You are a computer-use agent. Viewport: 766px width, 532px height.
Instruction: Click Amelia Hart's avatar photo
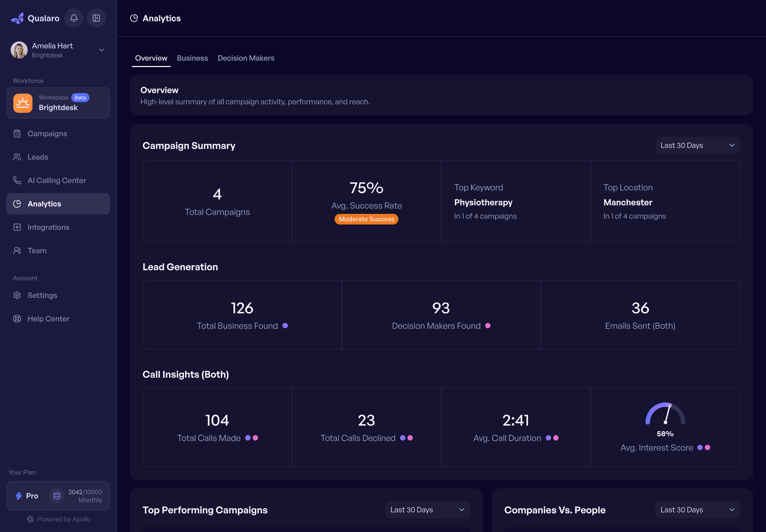click(19, 50)
